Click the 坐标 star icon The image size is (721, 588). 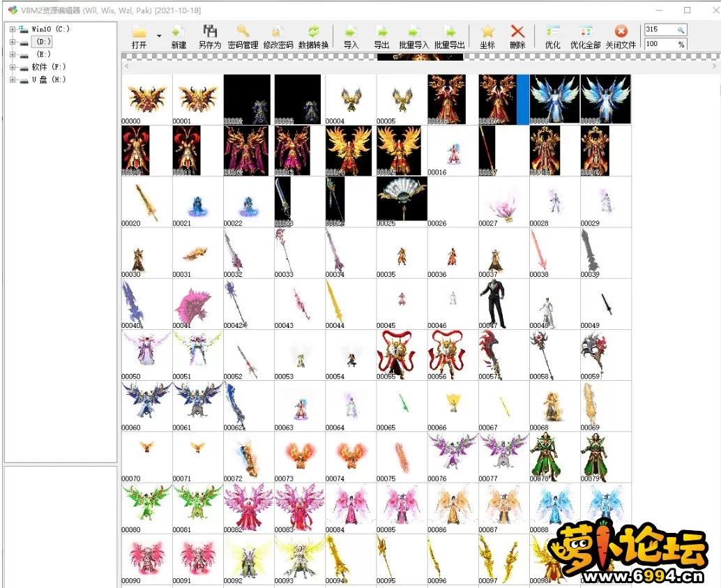coord(487,32)
